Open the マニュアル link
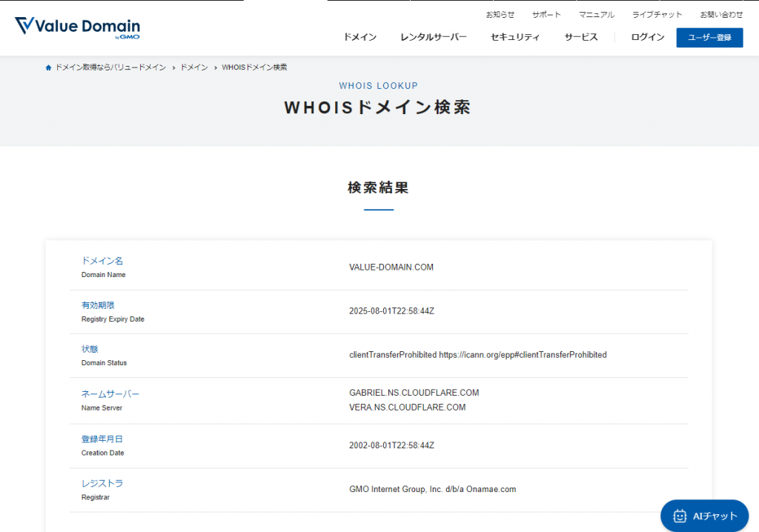This screenshot has height=532, width=759. [x=597, y=15]
